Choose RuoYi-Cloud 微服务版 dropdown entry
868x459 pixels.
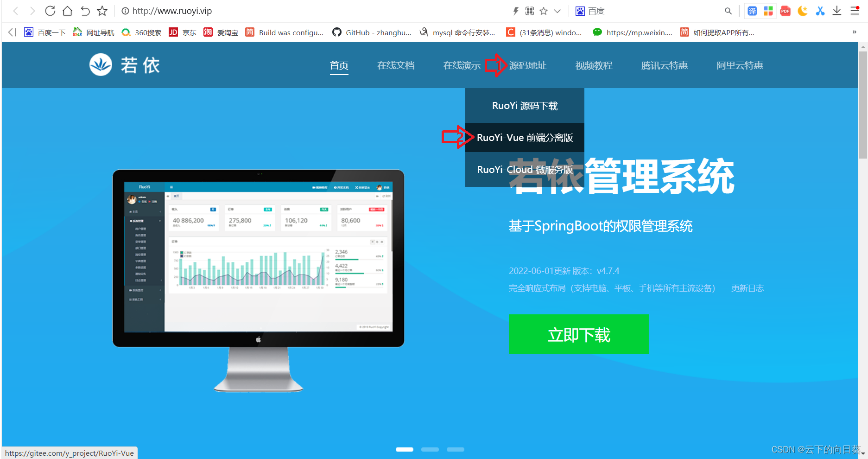pos(525,170)
